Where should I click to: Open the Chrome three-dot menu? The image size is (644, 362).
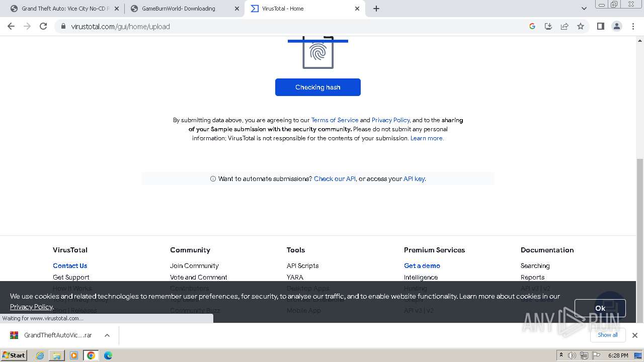coord(633,26)
